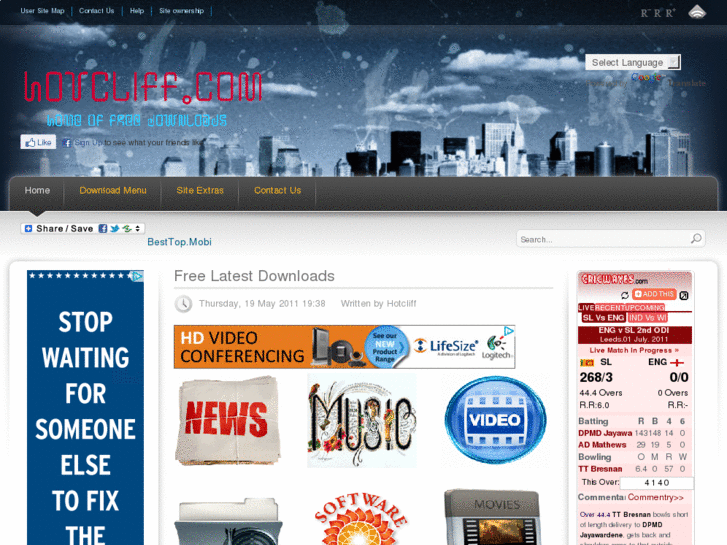This screenshot has width=727, height=545.
Task: Open the folder category icon below News
Action: coord(228,521)
